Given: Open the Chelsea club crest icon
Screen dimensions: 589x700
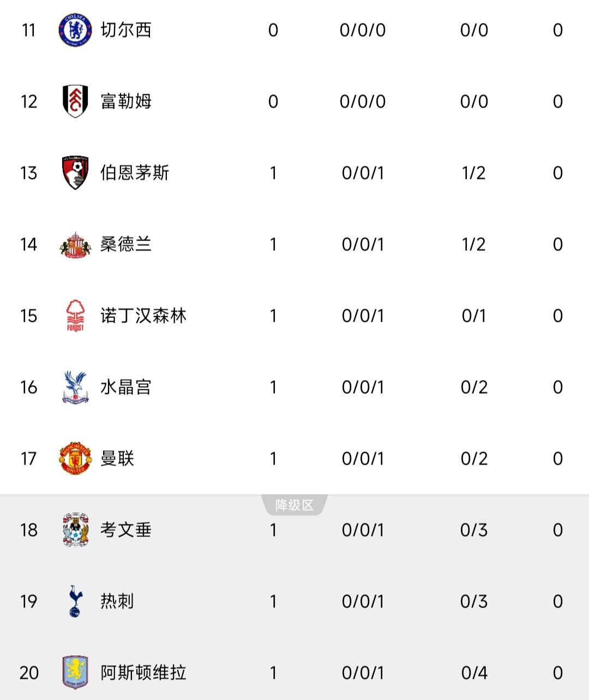Looking at the screenshot, I should point(75,30).
